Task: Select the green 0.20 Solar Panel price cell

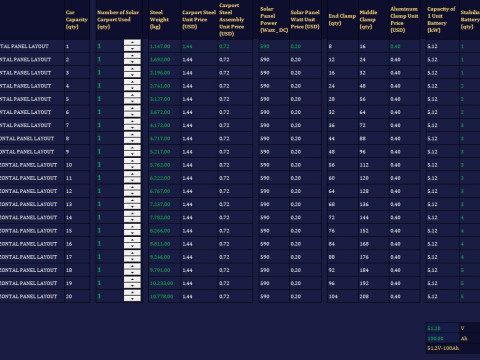Action: click(305, 46)
